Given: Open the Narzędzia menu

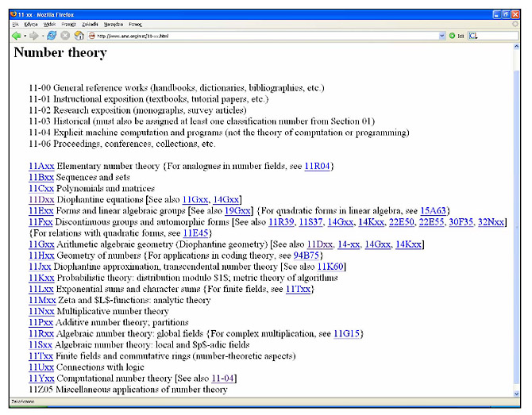Looking at the screenshot, I should point(114,25).
